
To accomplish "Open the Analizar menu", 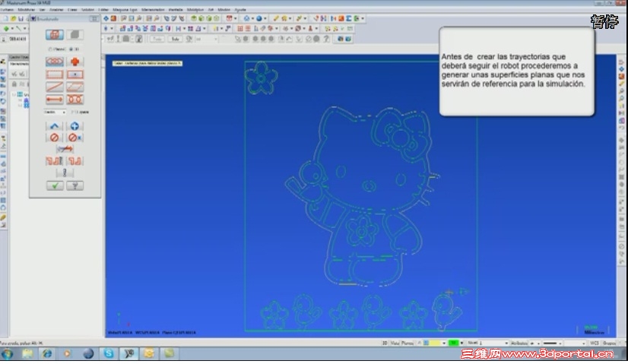I will pyautogui.click(x=56, y=10).
